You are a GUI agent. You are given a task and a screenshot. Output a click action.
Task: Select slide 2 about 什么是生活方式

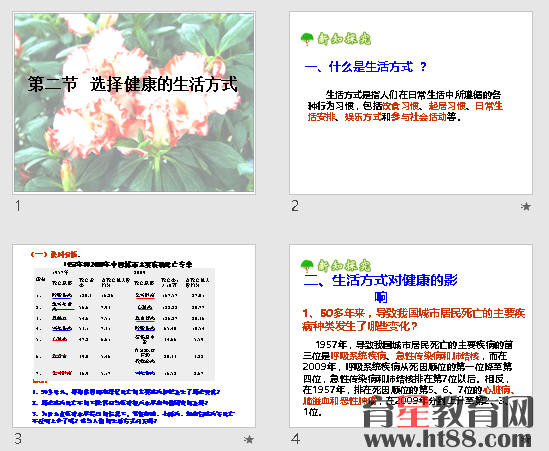point(411,103)
